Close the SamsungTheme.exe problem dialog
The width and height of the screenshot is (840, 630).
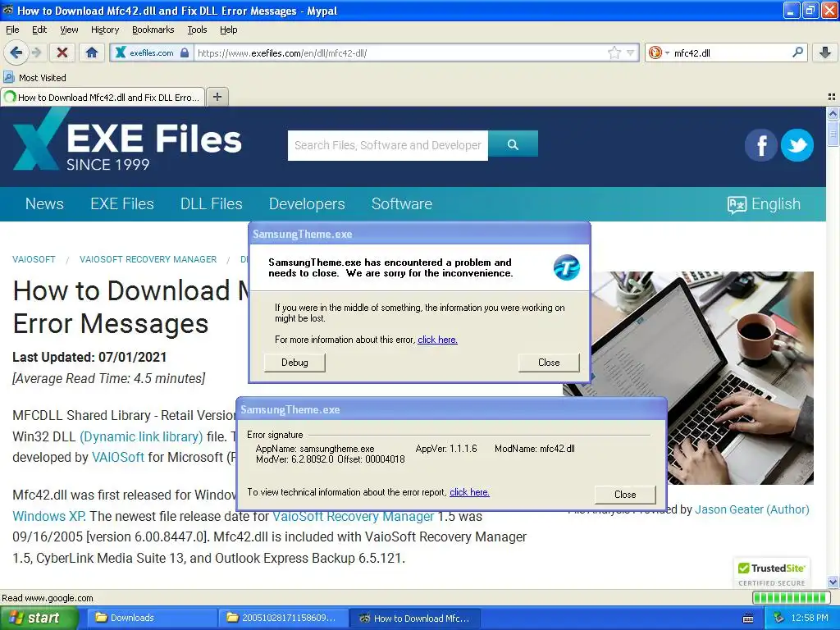click(x=549, y=363)
